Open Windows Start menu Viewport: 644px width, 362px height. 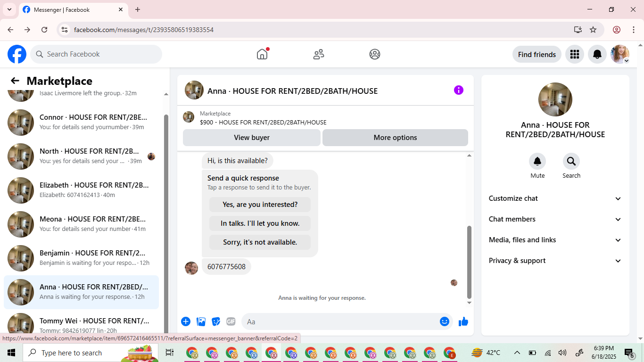(11, 353)
